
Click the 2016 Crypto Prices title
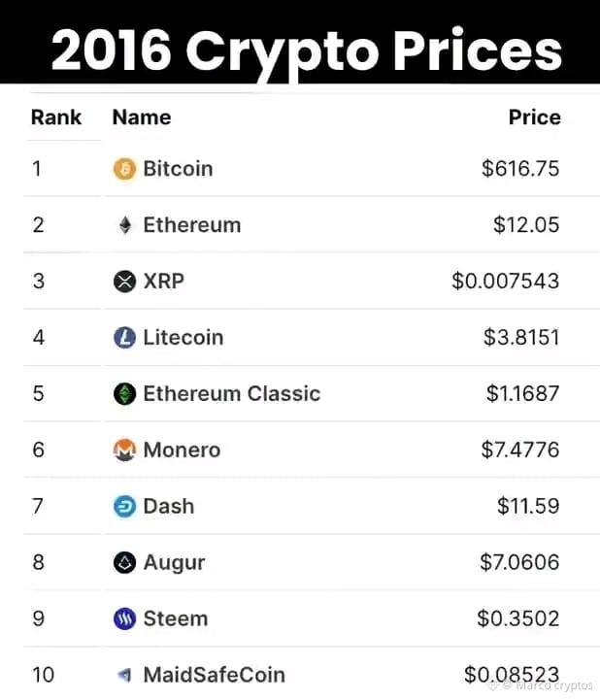click(x=306, y=50)
